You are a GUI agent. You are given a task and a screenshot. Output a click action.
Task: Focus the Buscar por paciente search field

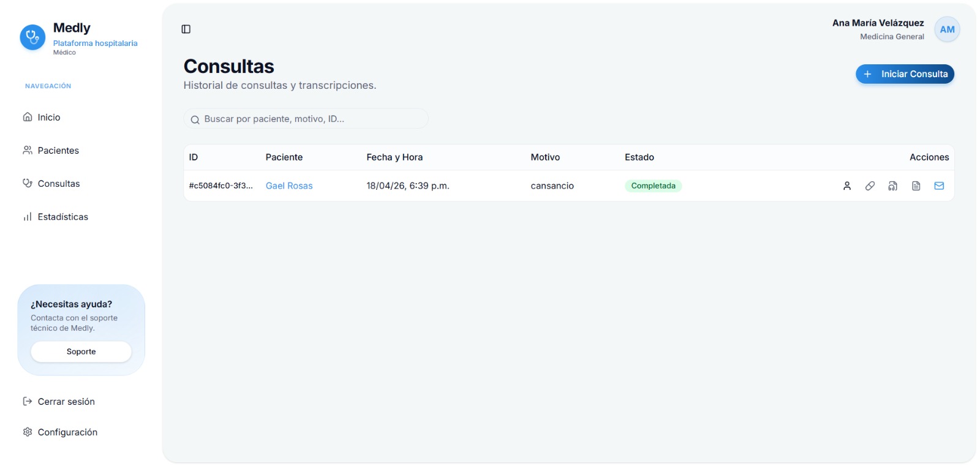306,119
